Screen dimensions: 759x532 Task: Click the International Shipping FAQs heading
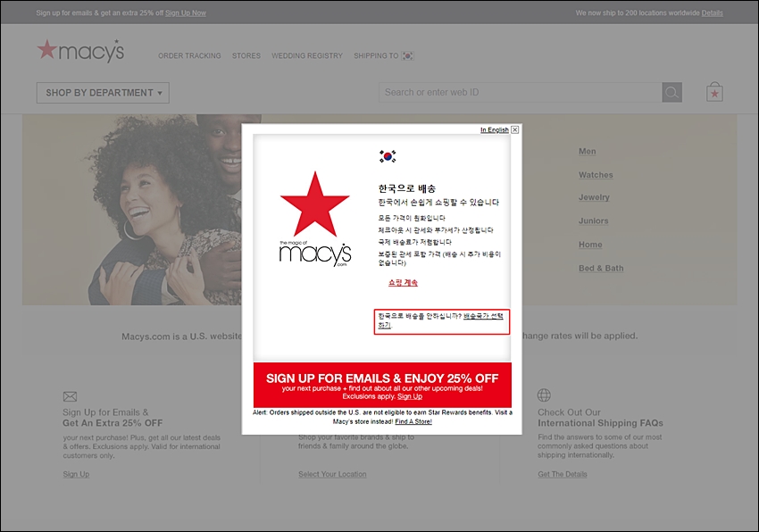tap(600, 423)
